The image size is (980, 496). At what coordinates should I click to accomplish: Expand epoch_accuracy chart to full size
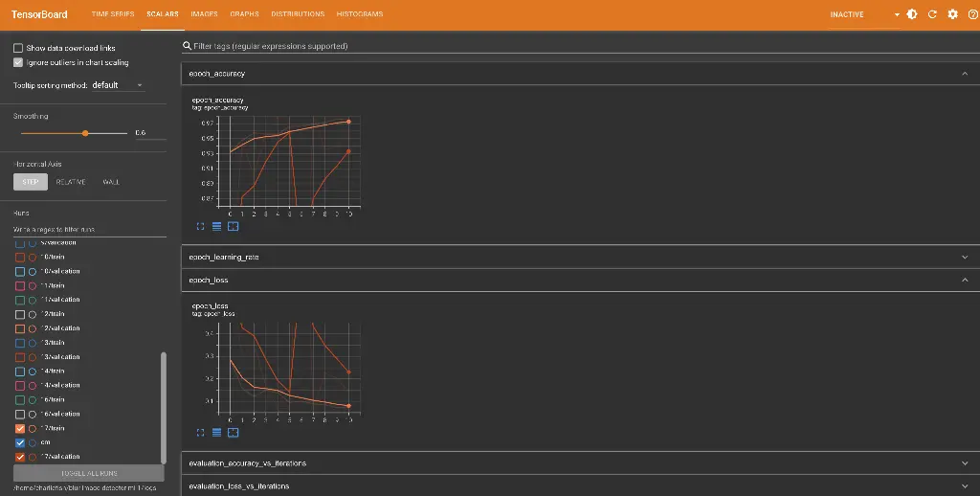[x=201, y=227]
